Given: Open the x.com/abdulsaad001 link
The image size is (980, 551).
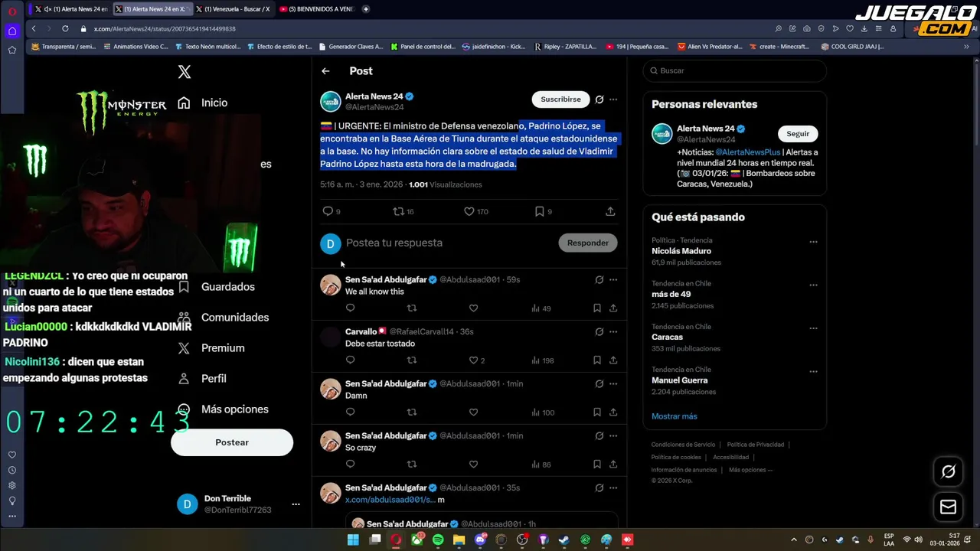Looking at the screenshot, I should click(x=390, y=500).
